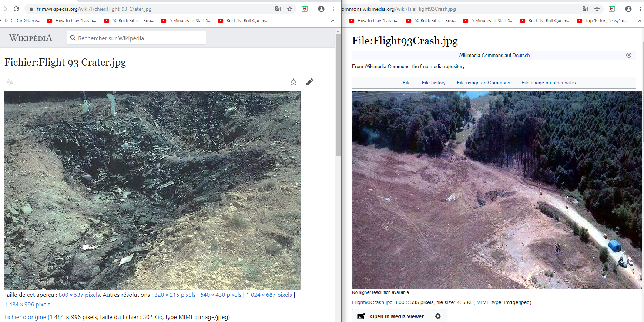This screenshot has width=644, height=322.
Task: Open '50 Rock Riffs' bookmark in left browser
Action: (x=129, y=21)
